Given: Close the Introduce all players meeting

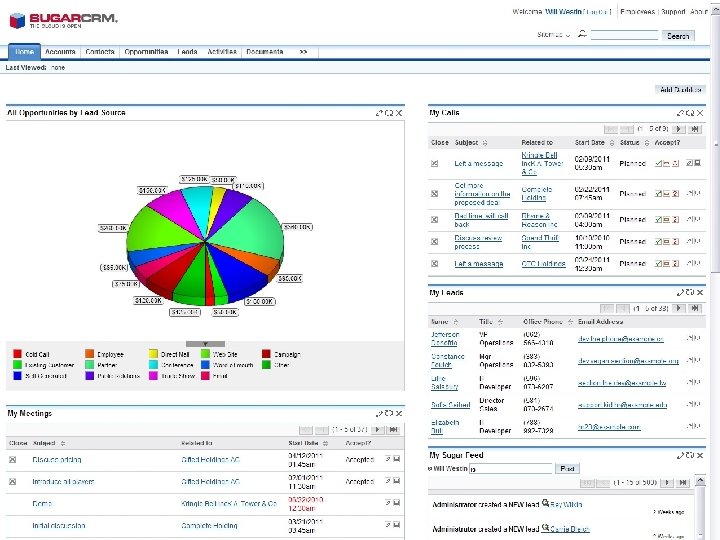Looking at the screenshot, I should click(x=13, y=482).
